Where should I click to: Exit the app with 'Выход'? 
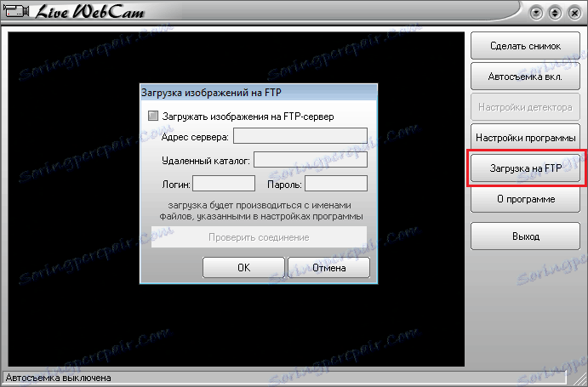click(x=525, y=236)
